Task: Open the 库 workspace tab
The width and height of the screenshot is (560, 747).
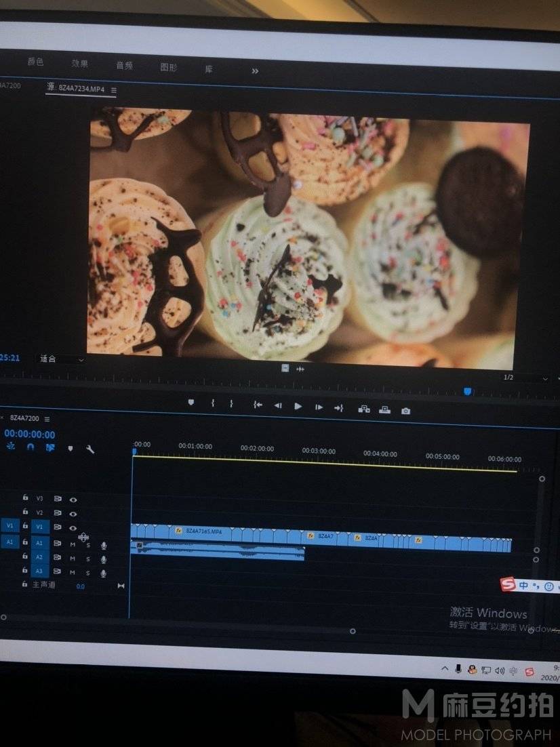Action: click(209, 69)
